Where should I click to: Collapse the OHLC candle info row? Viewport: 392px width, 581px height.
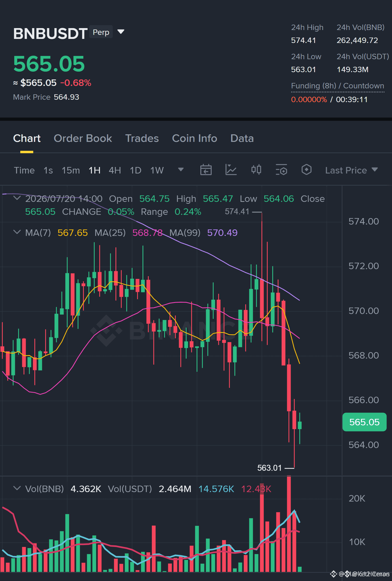click(x=17, y=198)
